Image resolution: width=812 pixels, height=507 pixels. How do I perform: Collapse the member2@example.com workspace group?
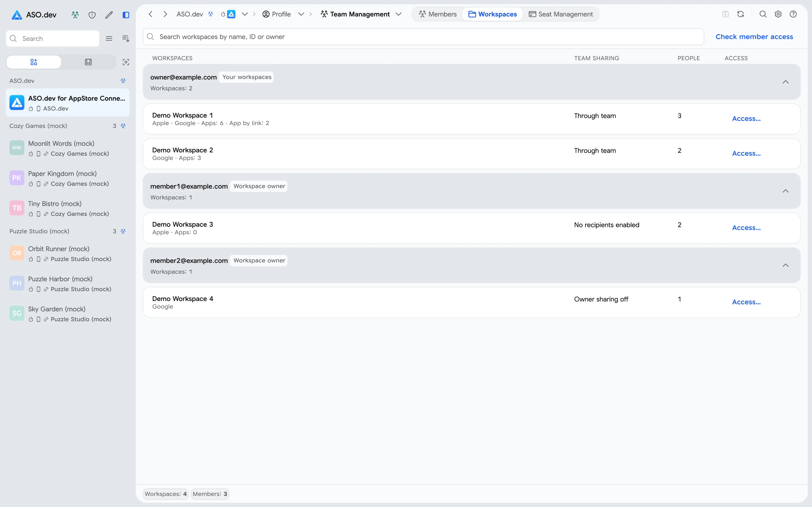pos(785,265)
